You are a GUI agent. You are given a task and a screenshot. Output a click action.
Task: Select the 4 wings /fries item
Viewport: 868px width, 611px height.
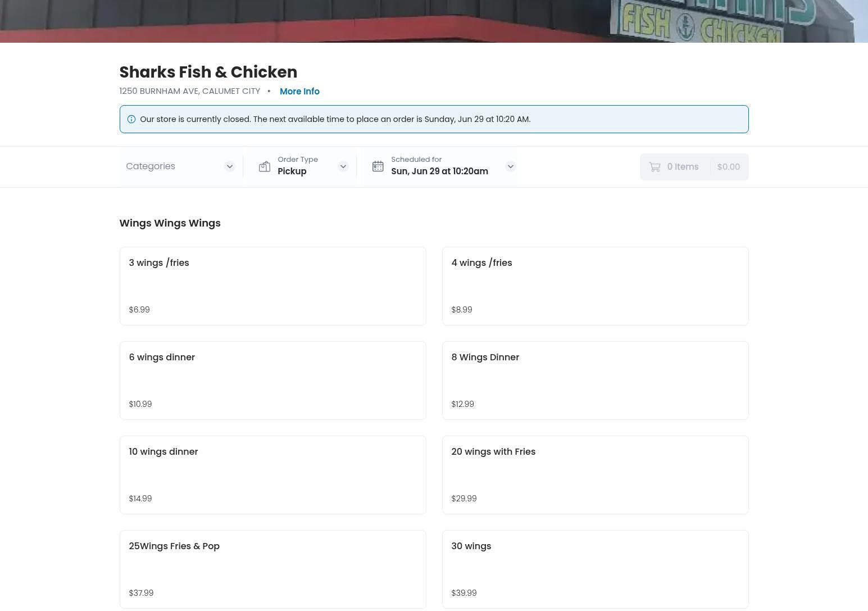595,286
